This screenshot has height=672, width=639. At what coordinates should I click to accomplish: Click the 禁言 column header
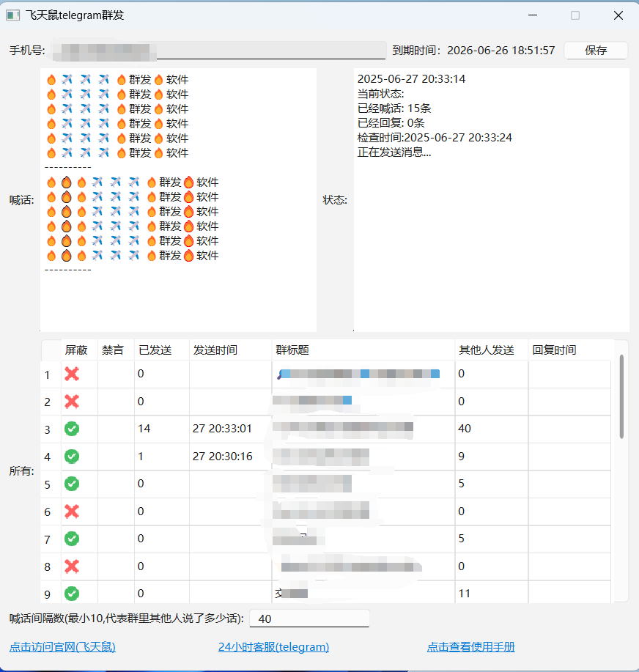point(113,350)
